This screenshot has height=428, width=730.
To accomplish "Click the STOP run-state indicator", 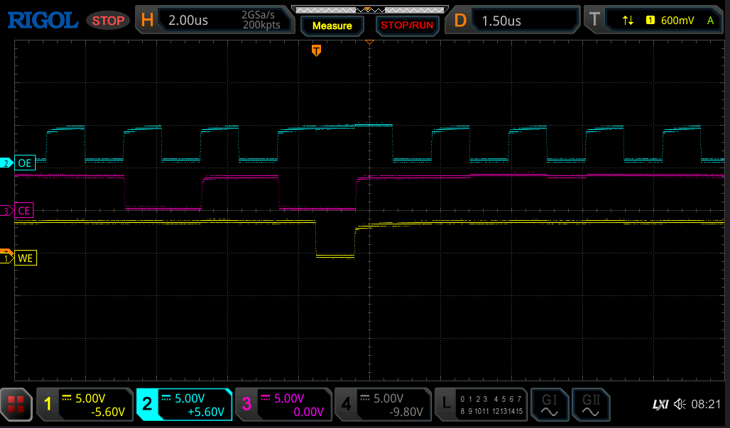I will [108, 20].
